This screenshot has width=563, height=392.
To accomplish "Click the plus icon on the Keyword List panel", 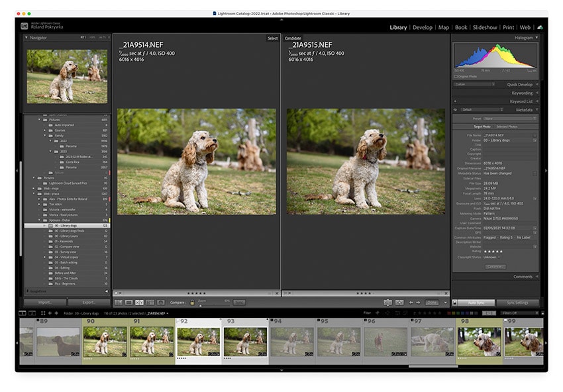I will pyautogui.click(x=455, y=101).
